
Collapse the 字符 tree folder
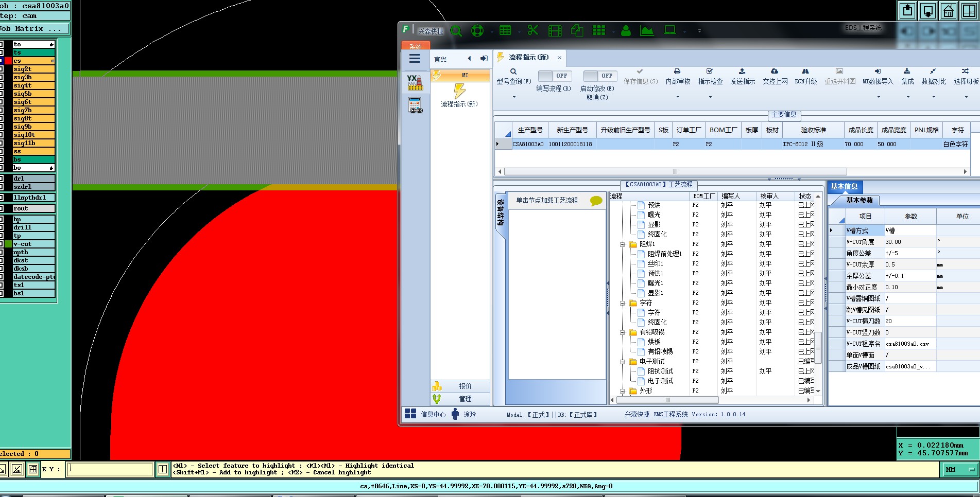tap(623, 303)
